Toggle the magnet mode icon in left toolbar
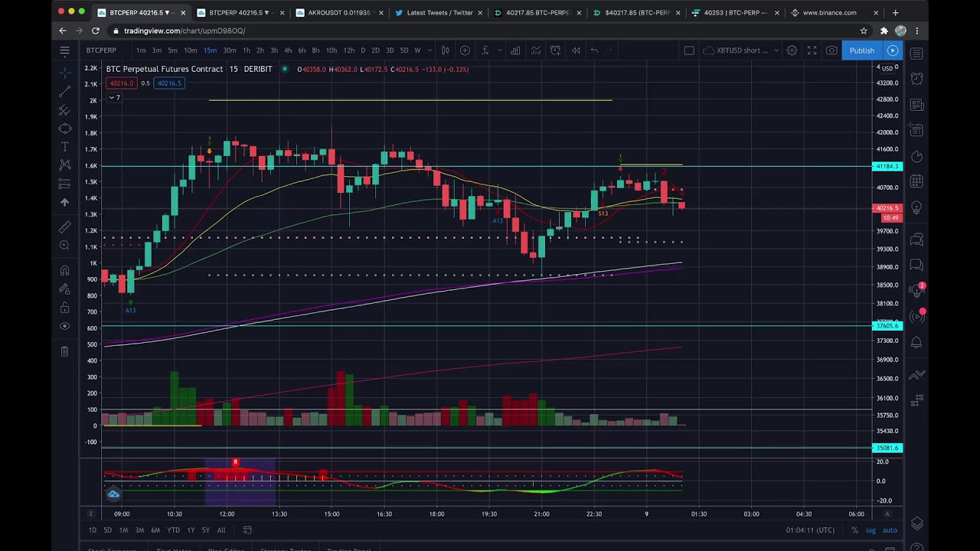Screen dimensions: 980x551 (64, 270)
